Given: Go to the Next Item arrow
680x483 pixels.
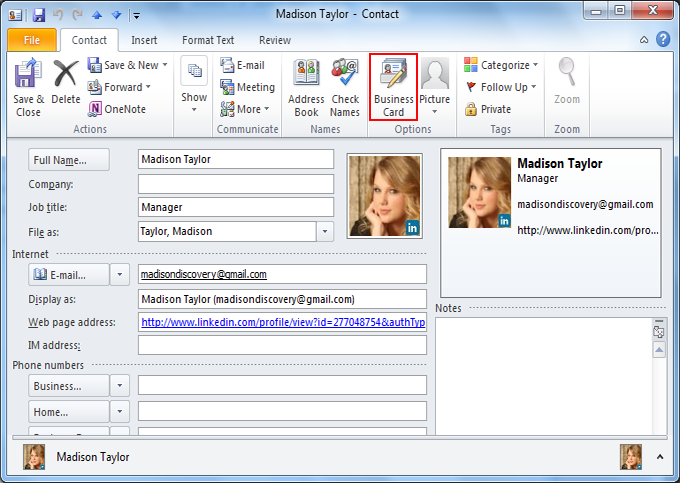Looking at the screenshot, I should click(116, 15).
